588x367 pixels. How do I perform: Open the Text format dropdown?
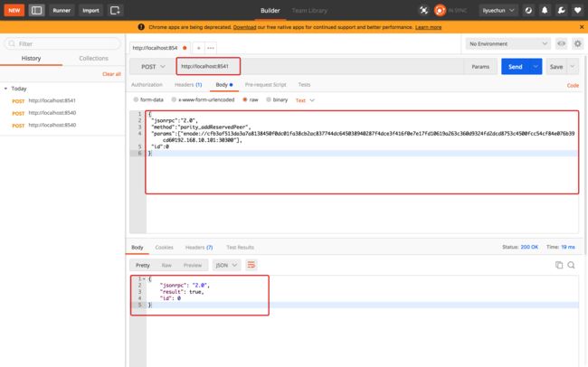(x=305, y=100)
